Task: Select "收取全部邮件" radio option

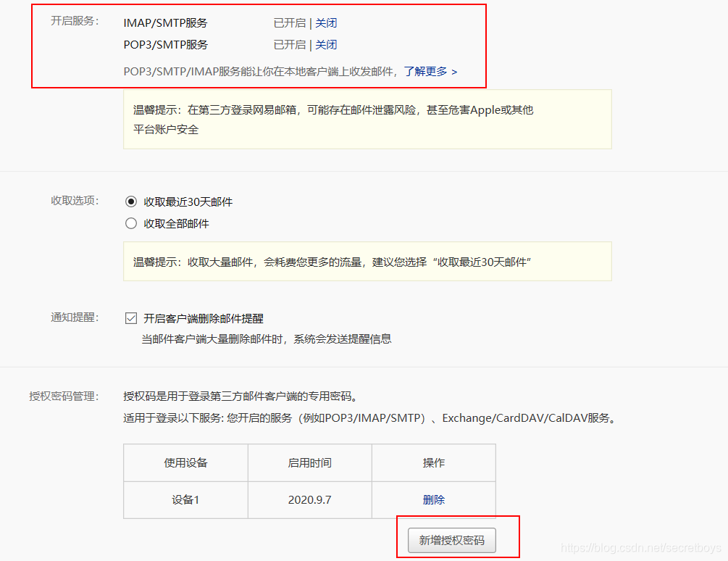Action: click(131, 223)
